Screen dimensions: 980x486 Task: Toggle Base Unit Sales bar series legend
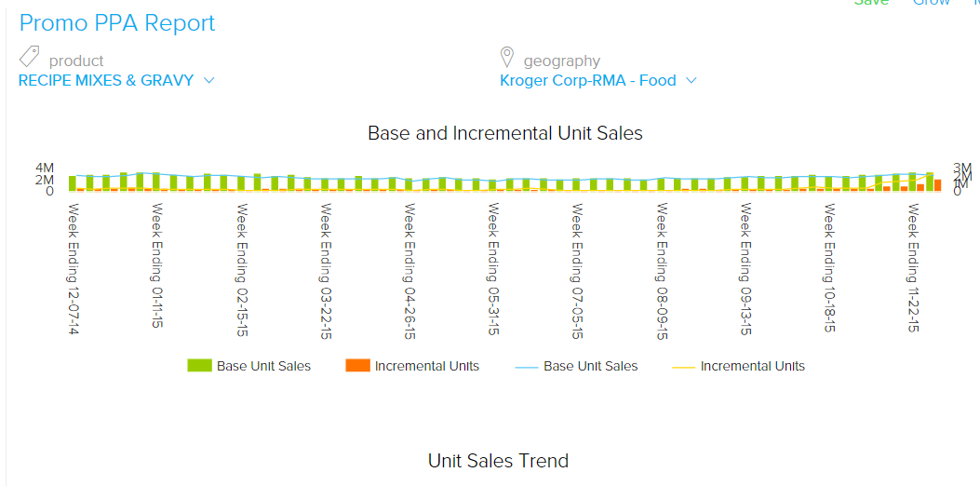point(263,366)
